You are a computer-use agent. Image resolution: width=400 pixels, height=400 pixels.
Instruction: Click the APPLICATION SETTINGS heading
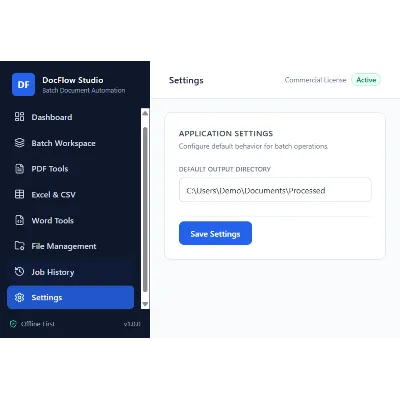tap(226, 134)
